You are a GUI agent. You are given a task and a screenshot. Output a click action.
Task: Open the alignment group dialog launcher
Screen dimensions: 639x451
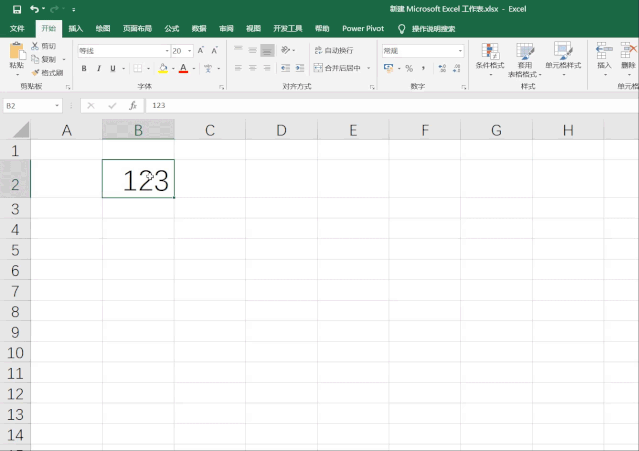click(372, 87)
